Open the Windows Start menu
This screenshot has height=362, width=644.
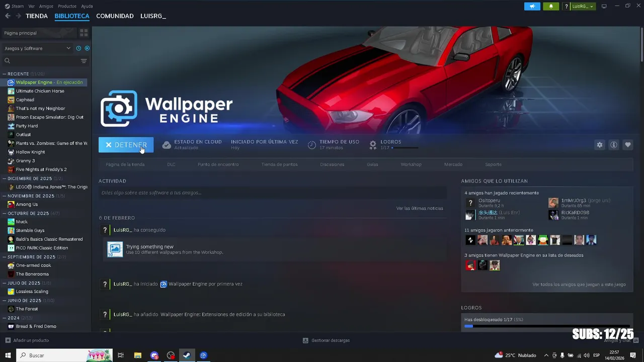[x=8, y=355]
